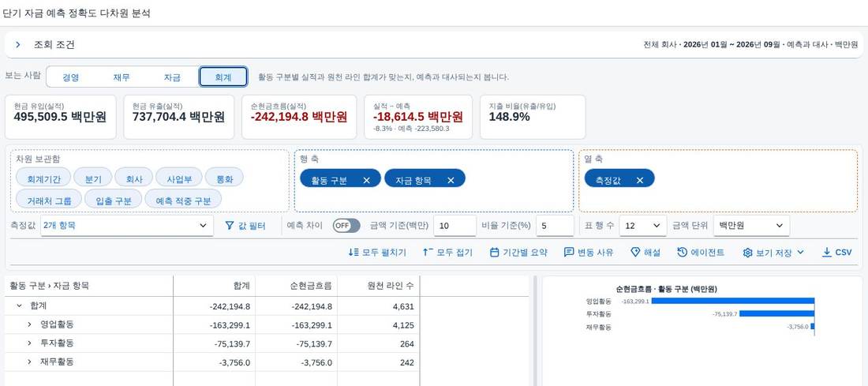Image resolution: width=868 pixels, height=386 pixels.
Task: Open 에이전트 history icon button
Action: point(701,252)
